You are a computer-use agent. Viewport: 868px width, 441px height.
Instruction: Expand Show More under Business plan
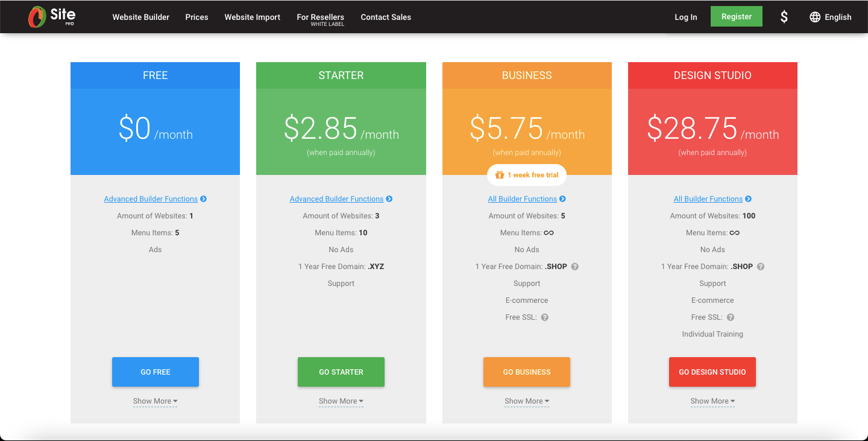(527, 401)
